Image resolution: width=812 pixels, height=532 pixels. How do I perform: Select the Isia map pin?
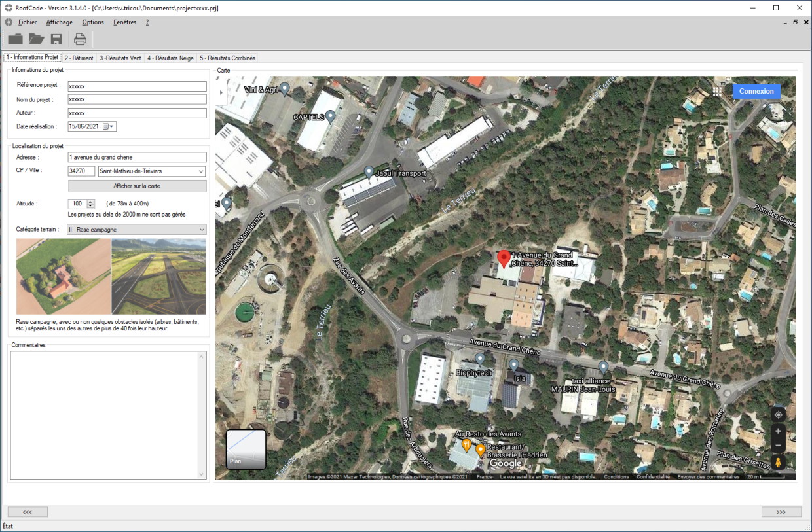click(514, 365)
